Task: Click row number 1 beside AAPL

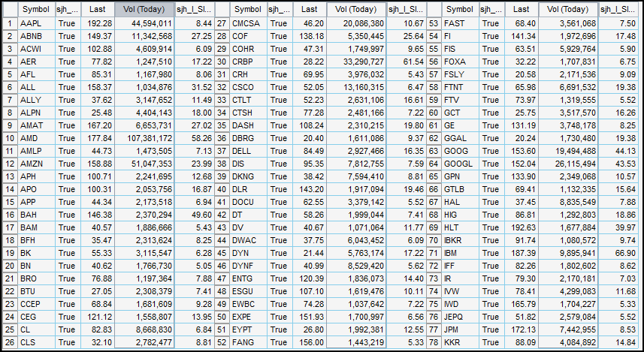Action: [x=10, y=23]
